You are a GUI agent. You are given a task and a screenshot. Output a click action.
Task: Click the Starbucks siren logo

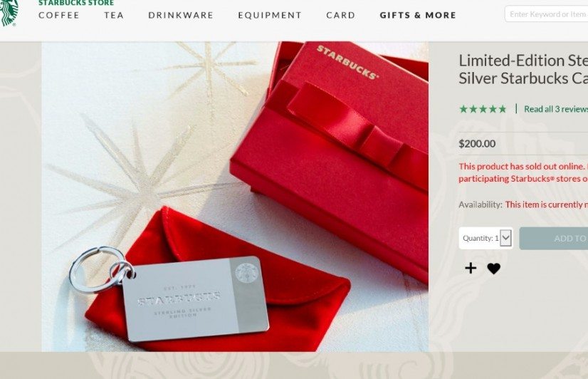[9, 13]
